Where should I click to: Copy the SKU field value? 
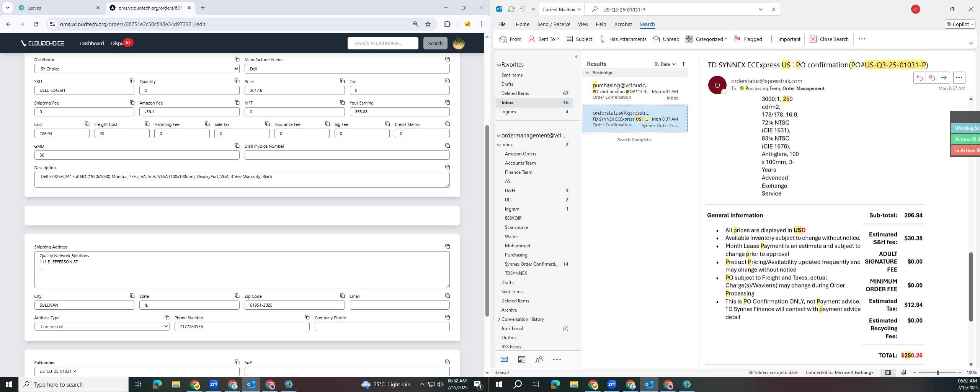132,81
